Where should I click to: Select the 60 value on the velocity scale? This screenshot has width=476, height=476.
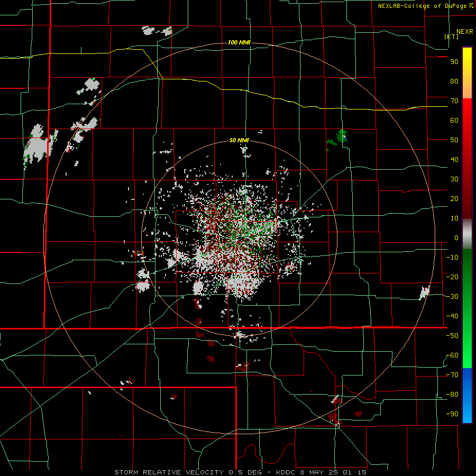point(454,120)
